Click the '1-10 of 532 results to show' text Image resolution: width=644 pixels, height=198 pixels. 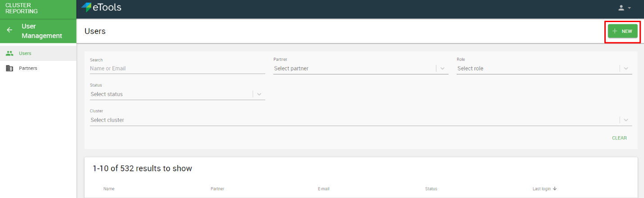coord(142,169)
